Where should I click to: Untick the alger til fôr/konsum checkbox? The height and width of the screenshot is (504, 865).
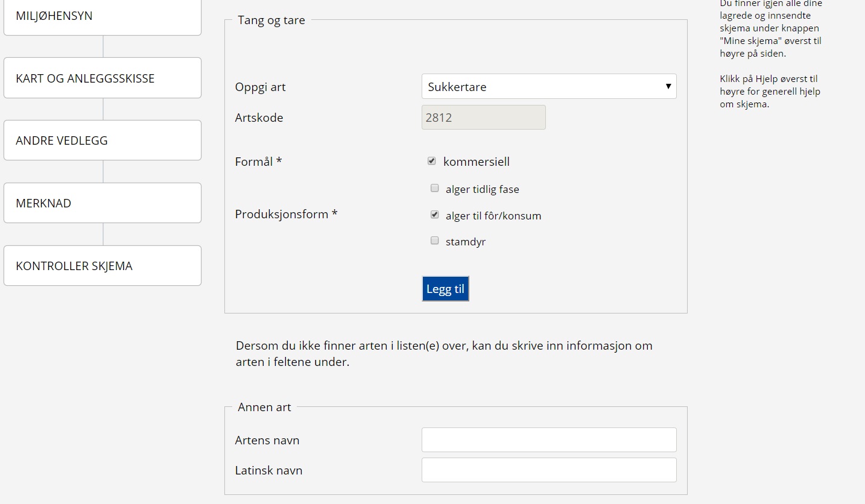434,215
